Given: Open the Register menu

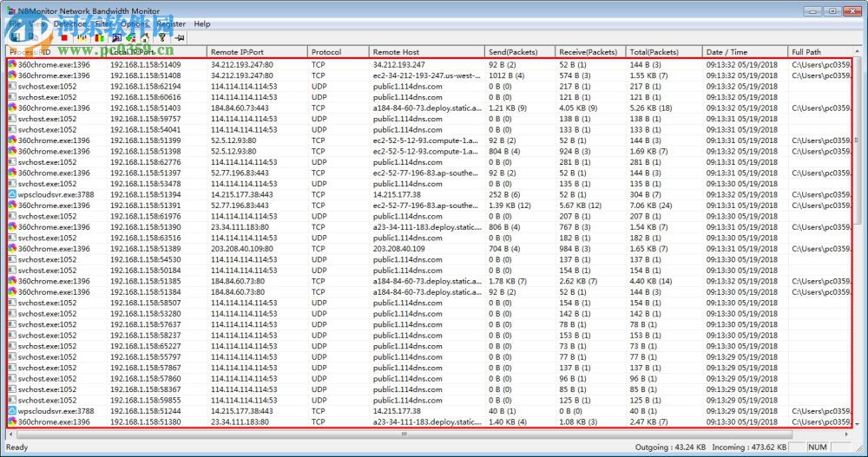Looking at the screenshot, I should click(x=171, y=23).
